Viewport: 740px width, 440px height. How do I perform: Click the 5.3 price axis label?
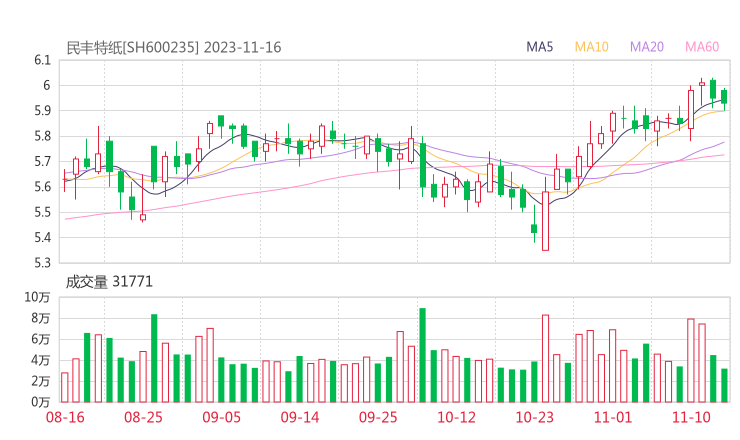[42, 262]
